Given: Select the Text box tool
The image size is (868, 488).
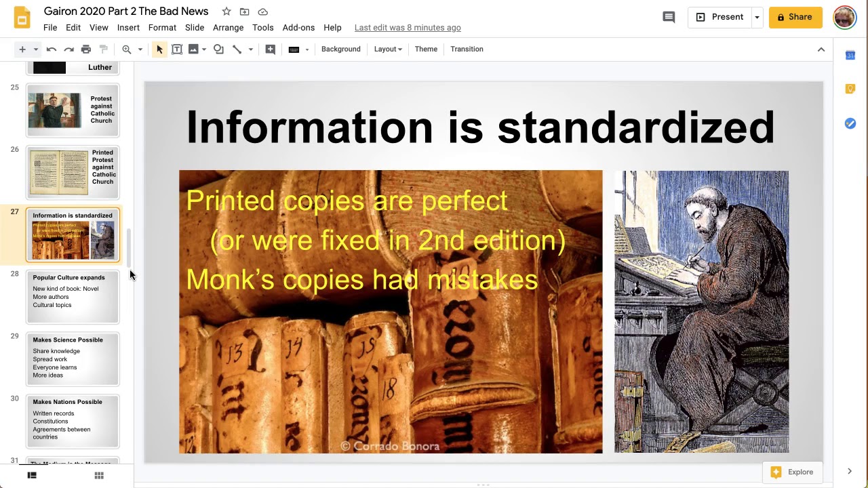Looking at the screenshot, I should click(177, 49).
